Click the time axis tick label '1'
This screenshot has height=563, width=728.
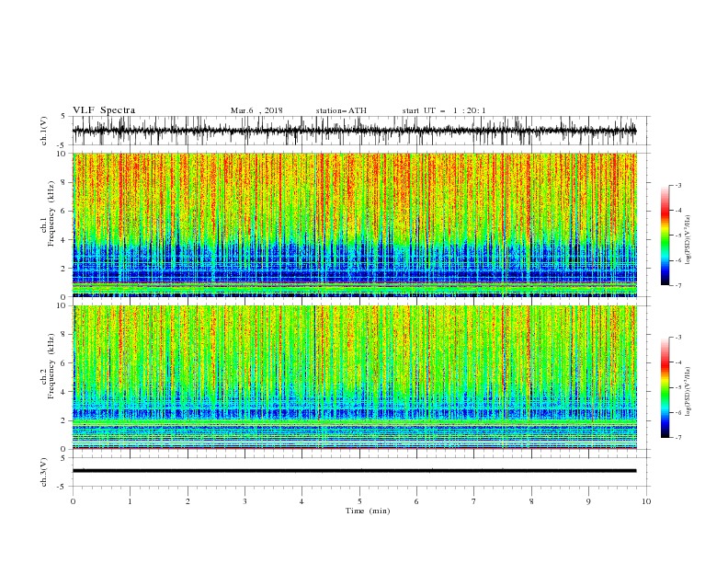(x=130, y=501)
